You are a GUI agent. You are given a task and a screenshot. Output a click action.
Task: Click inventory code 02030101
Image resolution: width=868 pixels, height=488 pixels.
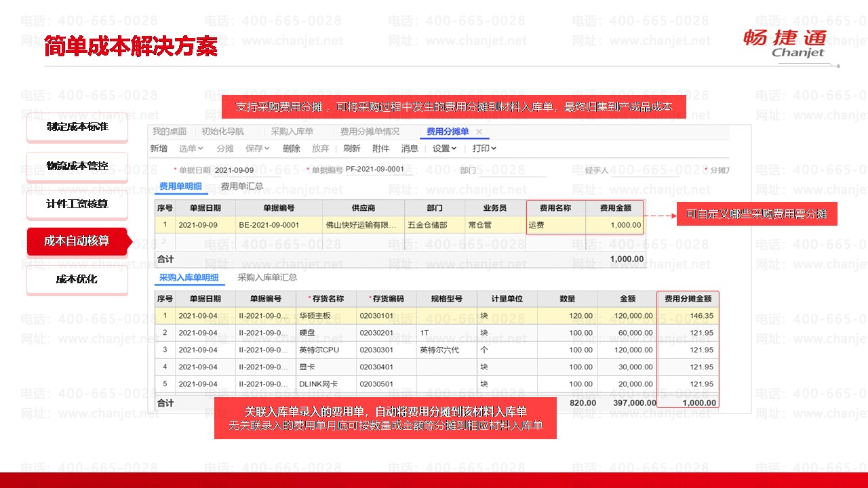(386, 316)
